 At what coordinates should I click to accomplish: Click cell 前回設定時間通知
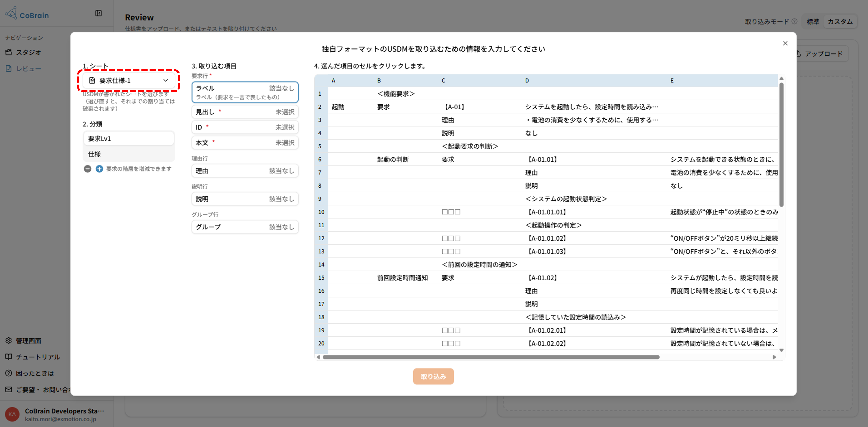[406, 278]
